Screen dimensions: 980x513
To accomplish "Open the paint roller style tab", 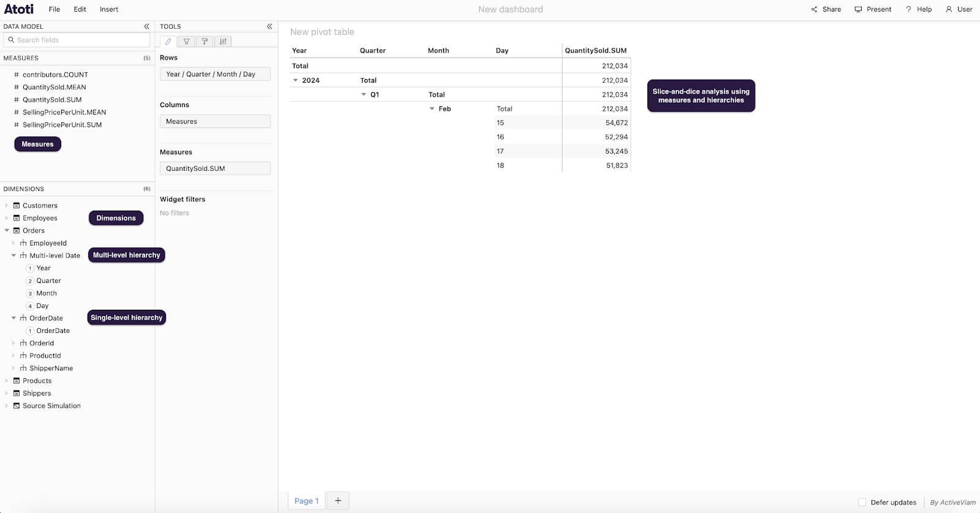I will (x=205, y=42).
